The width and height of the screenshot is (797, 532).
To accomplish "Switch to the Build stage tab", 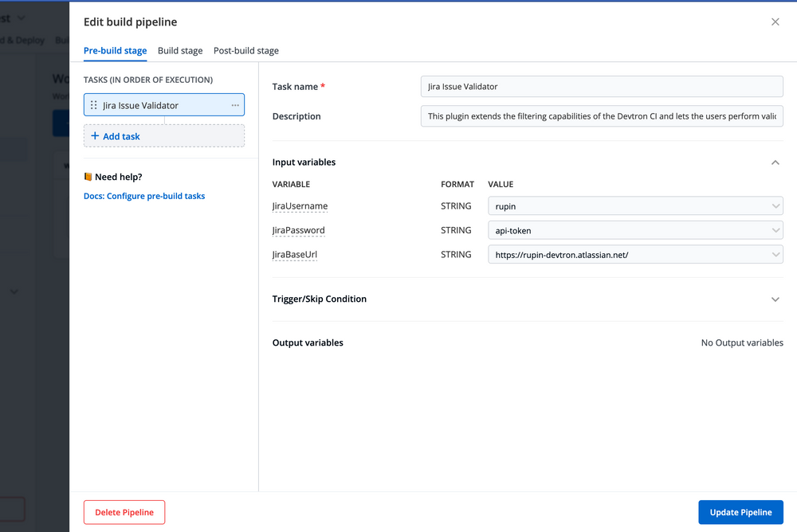I will pos(180,50).
